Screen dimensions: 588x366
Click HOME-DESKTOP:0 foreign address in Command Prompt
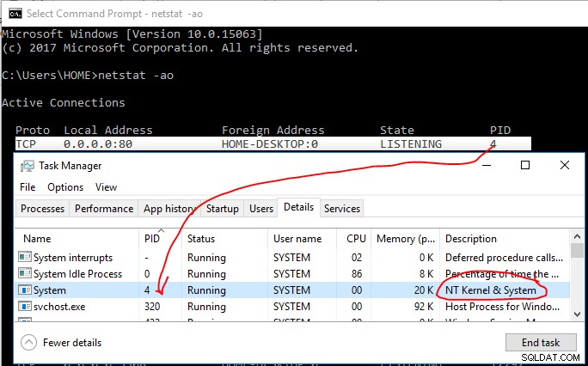270,143
